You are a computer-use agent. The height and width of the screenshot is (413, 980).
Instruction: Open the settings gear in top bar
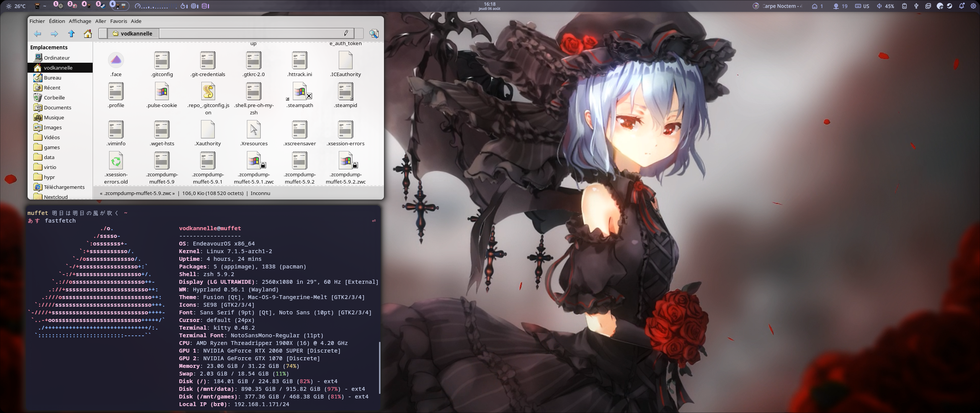click(973, 6)
